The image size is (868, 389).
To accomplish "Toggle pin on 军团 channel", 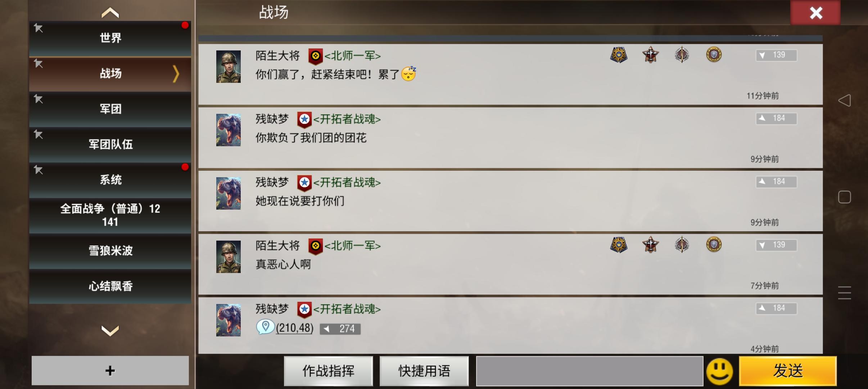I will tap(39, 99).
